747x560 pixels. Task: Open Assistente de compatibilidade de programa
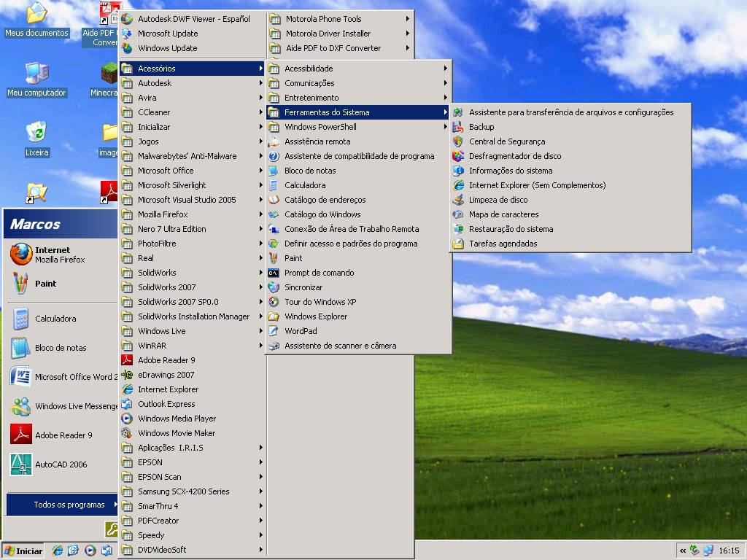pos(358,156)
